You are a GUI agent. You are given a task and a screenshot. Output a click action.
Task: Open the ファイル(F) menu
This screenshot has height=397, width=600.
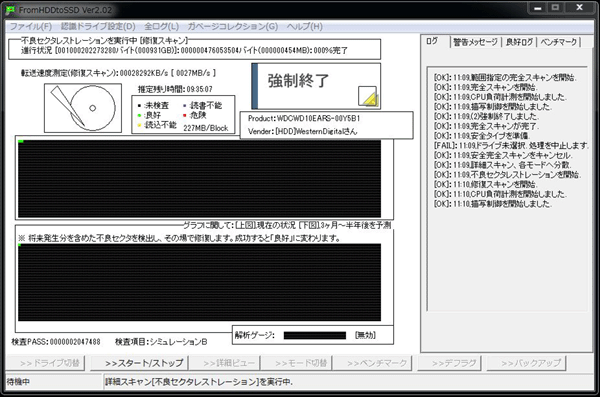click(31, 26)
